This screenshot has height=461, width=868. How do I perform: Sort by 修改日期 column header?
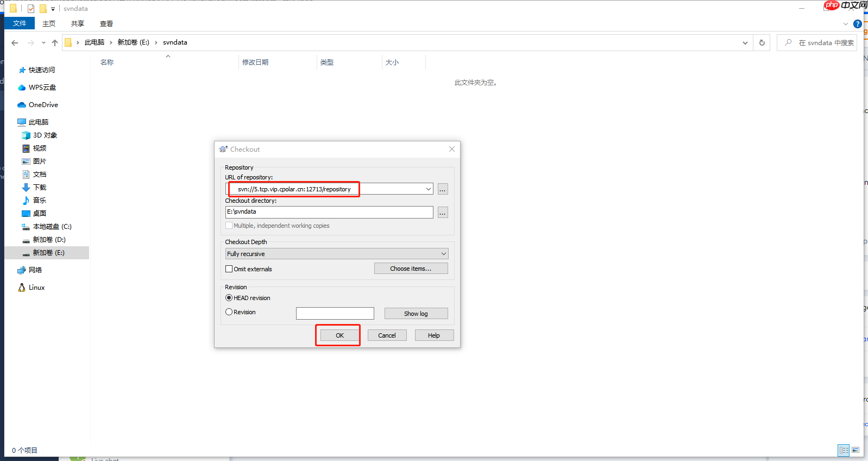click(x=255, y=63)
